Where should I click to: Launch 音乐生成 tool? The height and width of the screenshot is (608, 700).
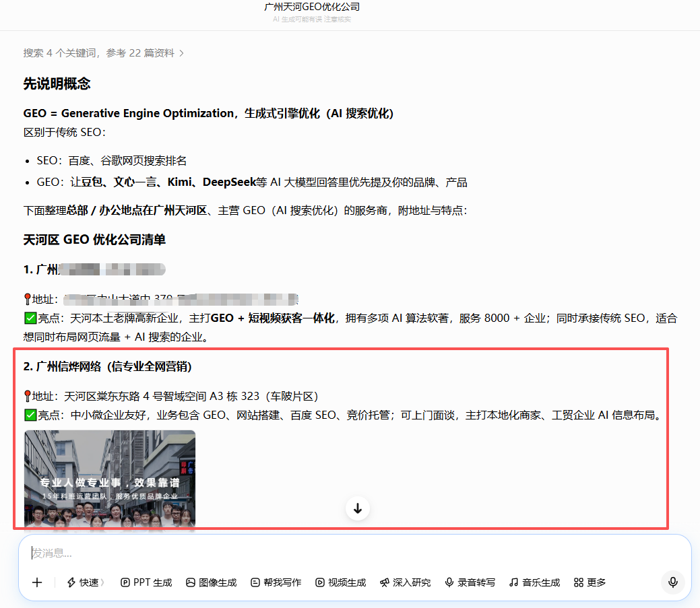click(x=535, y=582)
